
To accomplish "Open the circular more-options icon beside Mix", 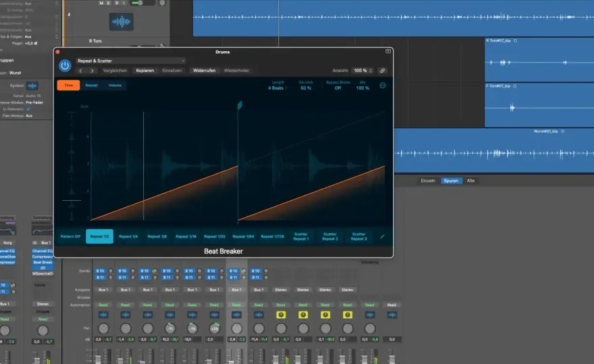I will [383, 86].
